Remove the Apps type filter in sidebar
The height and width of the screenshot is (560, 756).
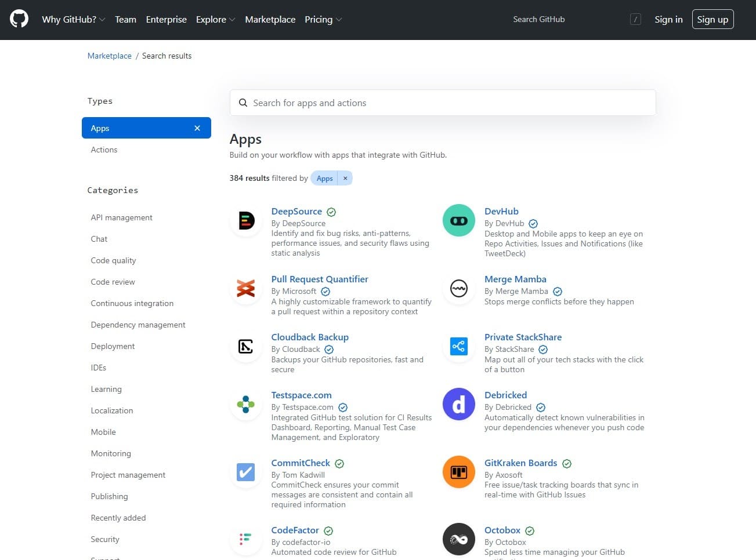197,128
